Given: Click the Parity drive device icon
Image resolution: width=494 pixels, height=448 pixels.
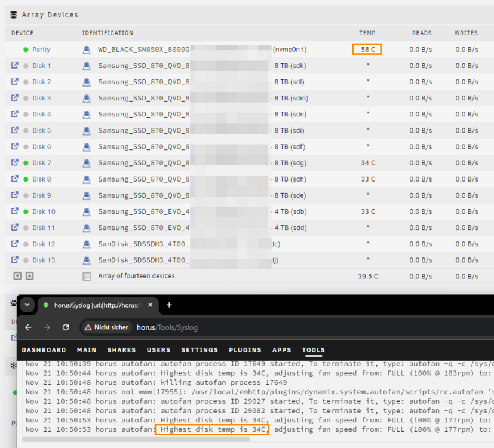Looking at the screenshot, I should point(87,50).
